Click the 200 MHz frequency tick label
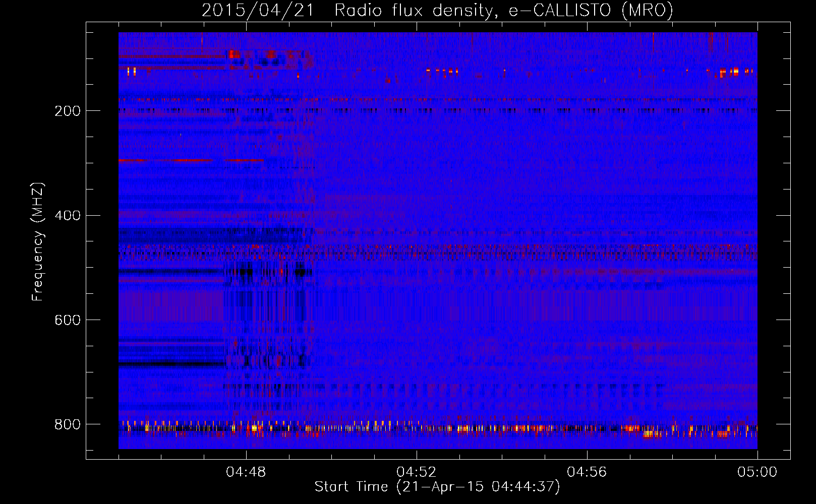816x504 pixels. pos(68,111)
